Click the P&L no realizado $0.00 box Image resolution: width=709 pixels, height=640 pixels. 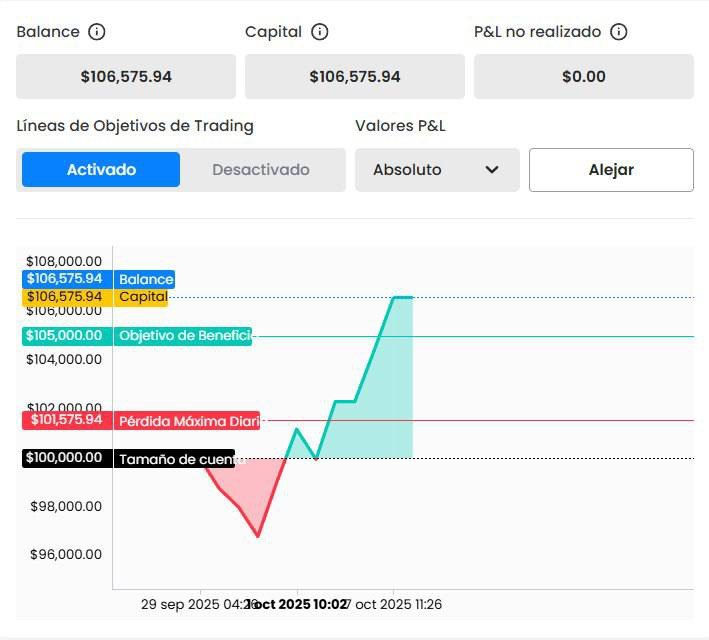tap(583, 76)
